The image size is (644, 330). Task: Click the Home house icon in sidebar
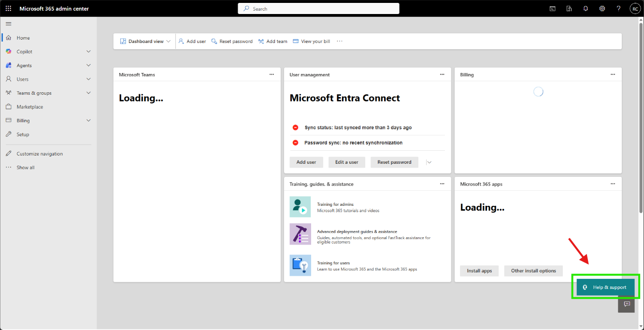[8, 38]
